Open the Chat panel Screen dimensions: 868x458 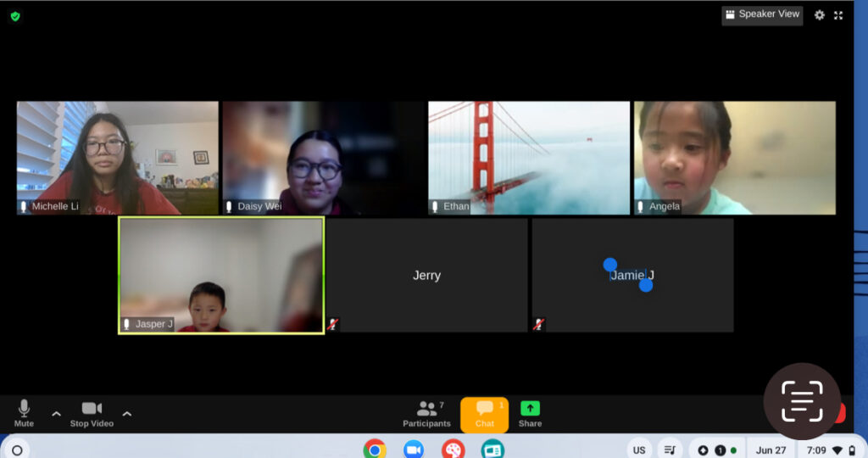[x=484, y=415]
